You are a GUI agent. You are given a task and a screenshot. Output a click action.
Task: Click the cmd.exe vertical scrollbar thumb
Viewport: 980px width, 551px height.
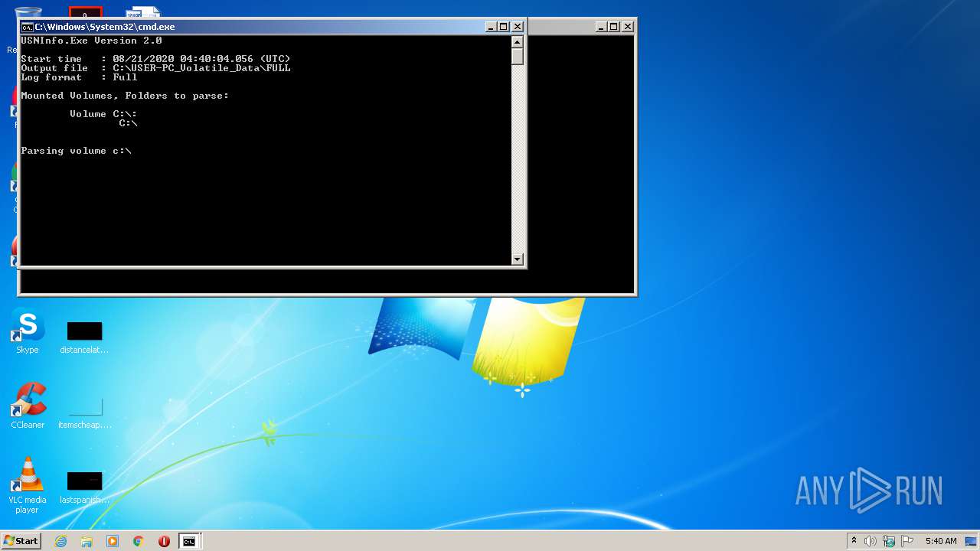(x=518, y=56)
